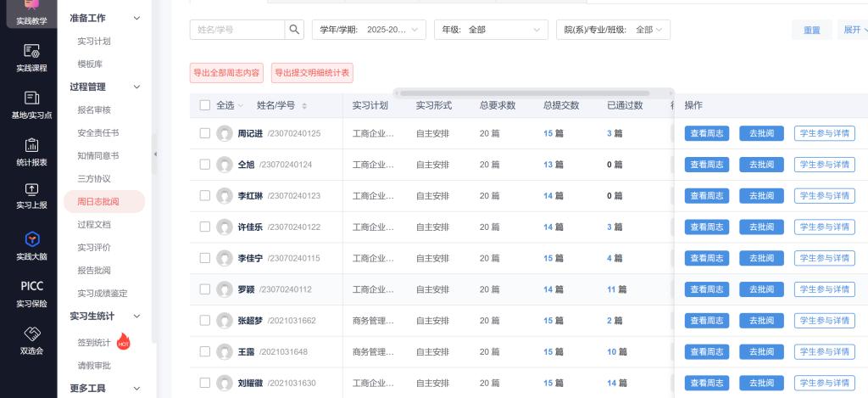Open the 统计报表 sidebar icon

coord(31,150)
